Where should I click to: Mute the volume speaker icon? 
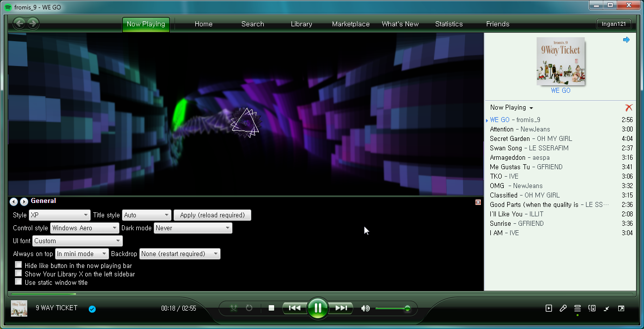point(365,308)
